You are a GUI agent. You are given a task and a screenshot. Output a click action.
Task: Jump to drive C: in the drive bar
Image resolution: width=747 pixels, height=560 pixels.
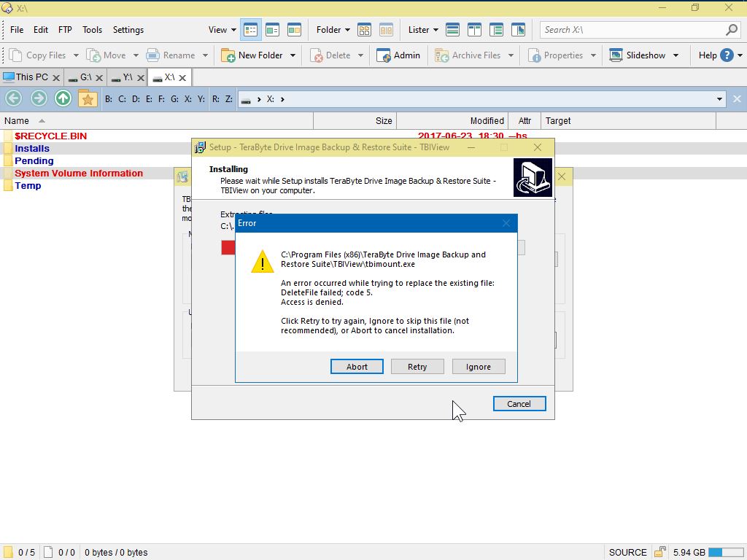click(x=122, y=99)
